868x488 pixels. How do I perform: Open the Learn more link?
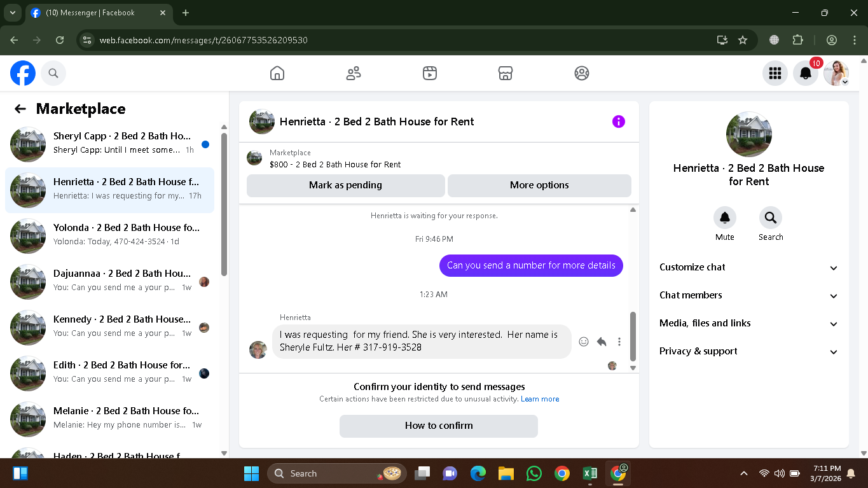point(540,399)
